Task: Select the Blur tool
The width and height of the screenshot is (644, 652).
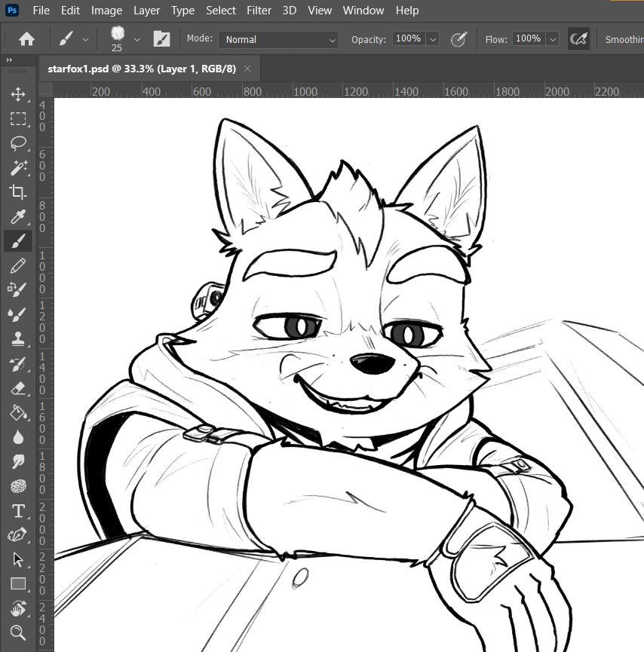Action: (18, 437)
